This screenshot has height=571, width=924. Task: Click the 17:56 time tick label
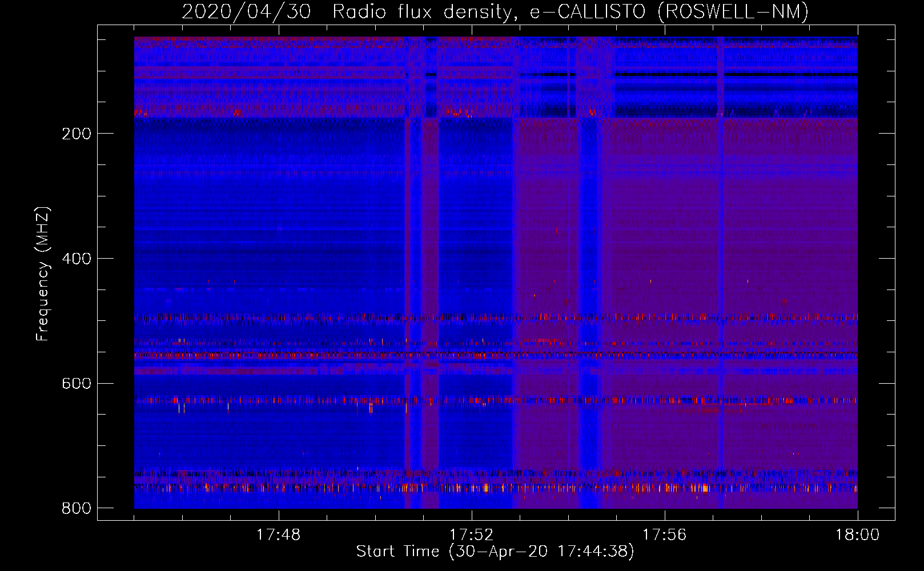pyautogui.click(x=664, y=535)
